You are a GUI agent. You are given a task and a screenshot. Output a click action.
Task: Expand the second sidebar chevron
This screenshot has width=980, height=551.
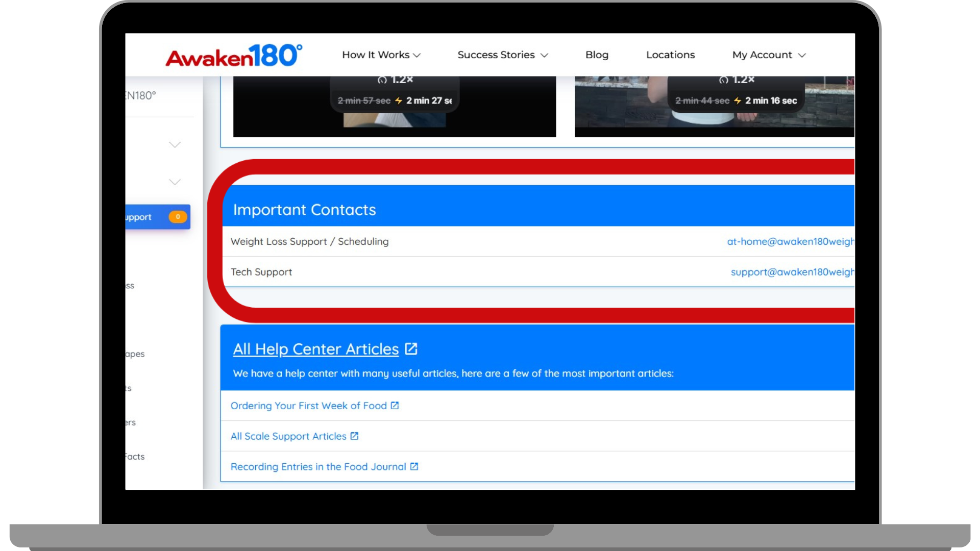pos(175,182)
